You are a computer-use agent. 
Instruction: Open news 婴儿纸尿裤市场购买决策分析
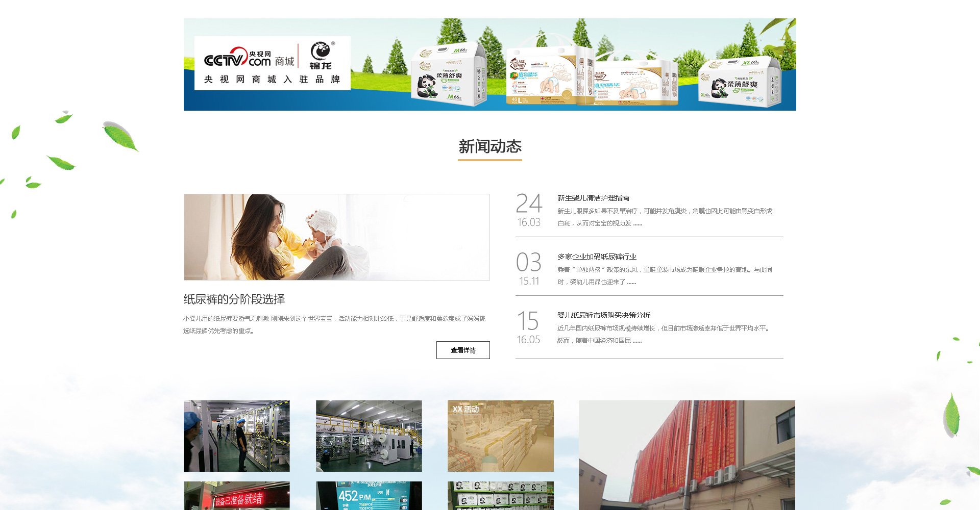pos(603,315)
